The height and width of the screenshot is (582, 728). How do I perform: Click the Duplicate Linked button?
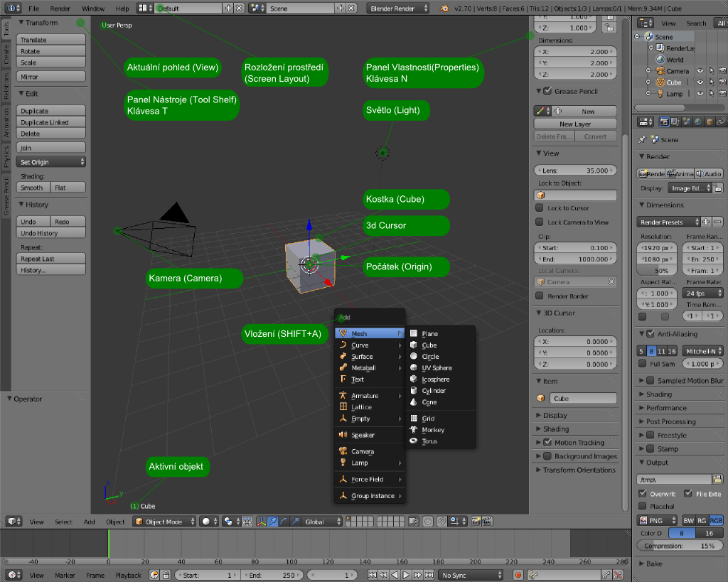coord(52,122)
